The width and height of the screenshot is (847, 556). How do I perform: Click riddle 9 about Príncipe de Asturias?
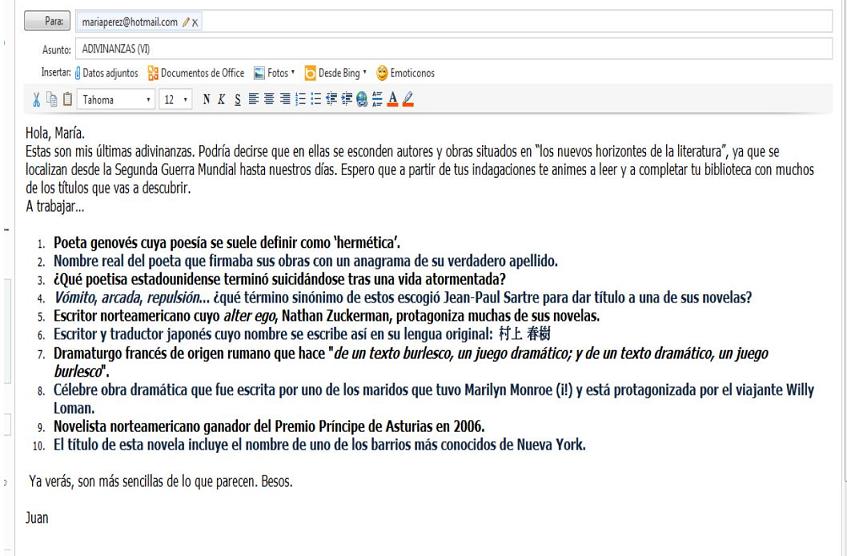point(268,427)
